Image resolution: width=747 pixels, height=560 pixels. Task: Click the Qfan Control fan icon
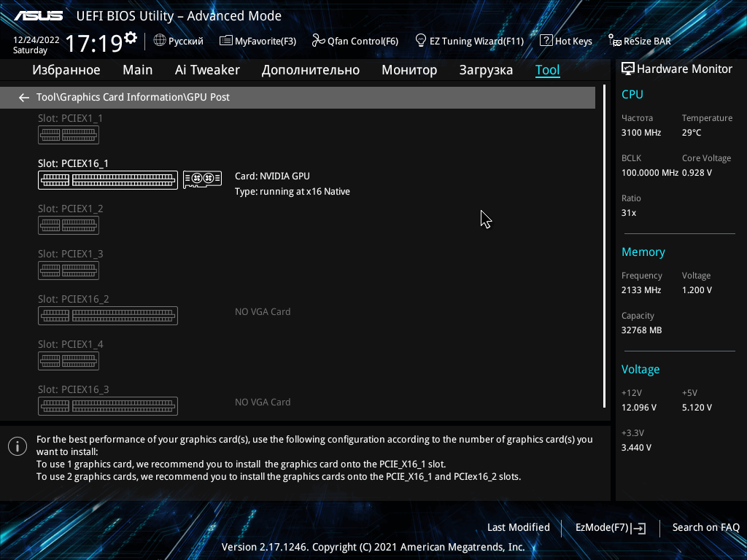318,41
